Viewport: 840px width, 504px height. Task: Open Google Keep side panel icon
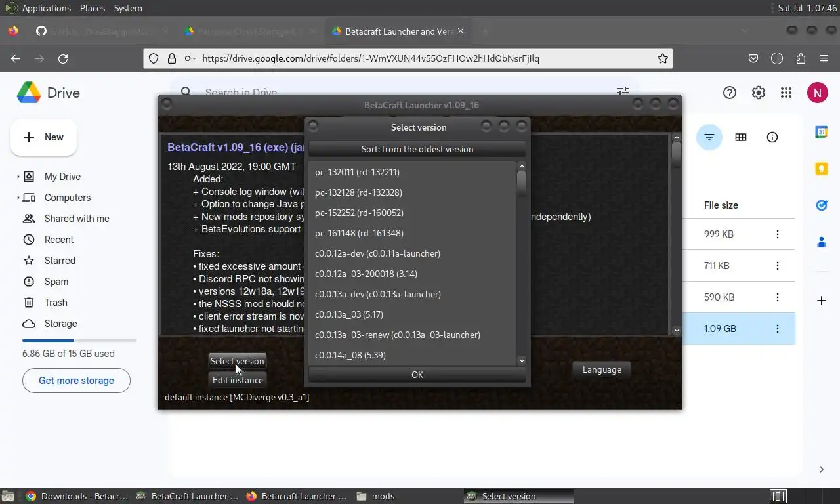click(821, 169)
